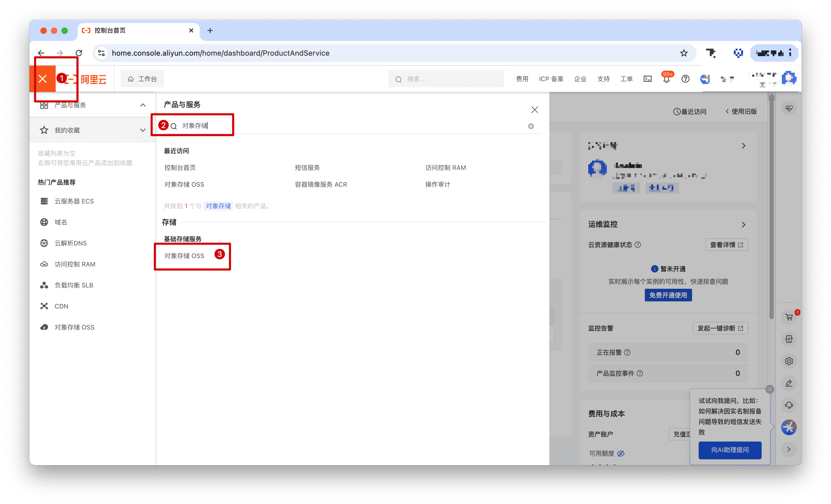
Task: Open the account avatar in top bar
Action: 789,78
